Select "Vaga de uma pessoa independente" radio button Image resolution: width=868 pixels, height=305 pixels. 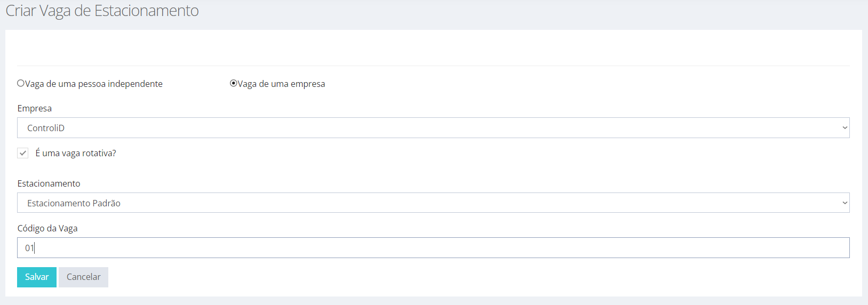click(x=21, y=83)
